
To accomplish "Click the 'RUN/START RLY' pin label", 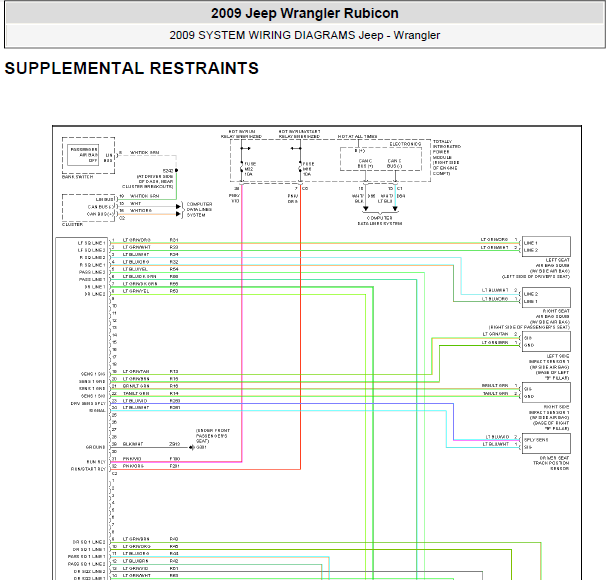I will coord(88,469).
